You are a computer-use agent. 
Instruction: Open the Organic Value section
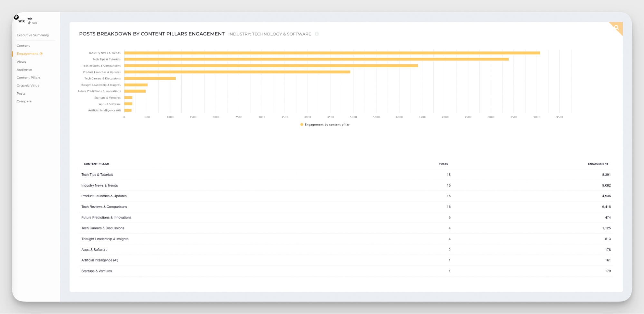click(28, 85)
